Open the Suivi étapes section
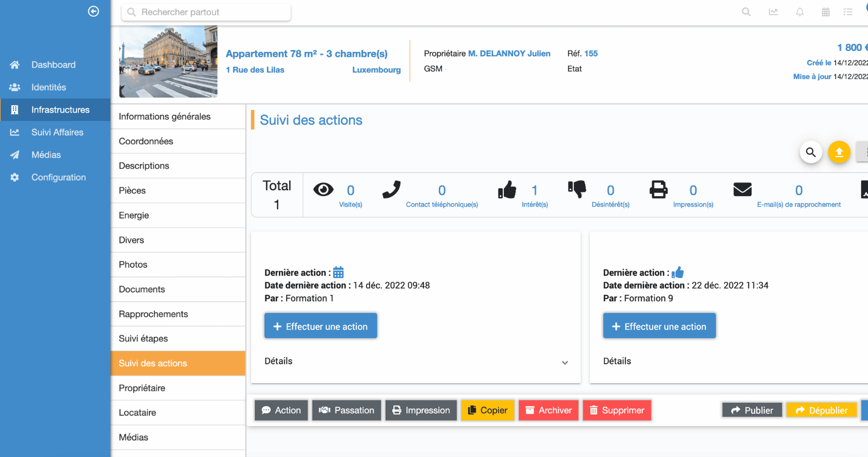868x457 pixels. [x=143, y=339]
